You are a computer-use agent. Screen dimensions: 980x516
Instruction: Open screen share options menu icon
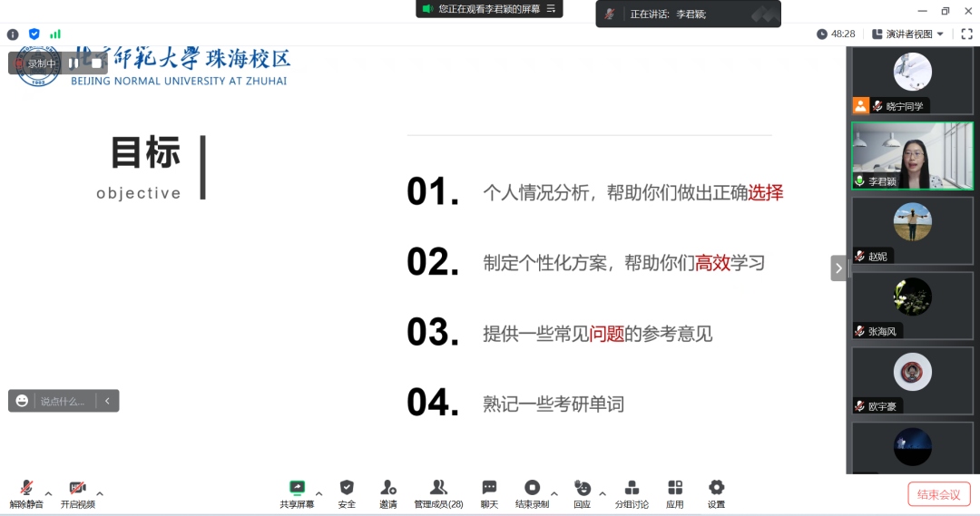(x=552, y=9)
